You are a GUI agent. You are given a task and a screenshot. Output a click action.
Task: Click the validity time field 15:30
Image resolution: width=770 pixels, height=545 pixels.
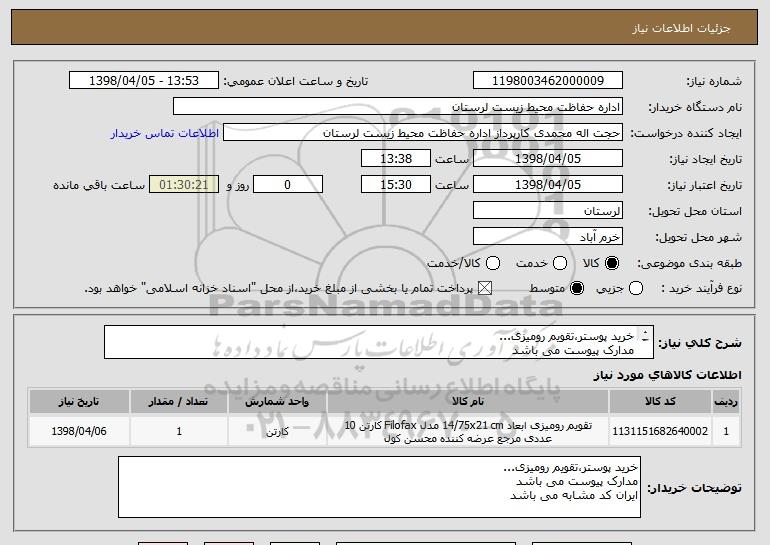click(x=396, y=185)
